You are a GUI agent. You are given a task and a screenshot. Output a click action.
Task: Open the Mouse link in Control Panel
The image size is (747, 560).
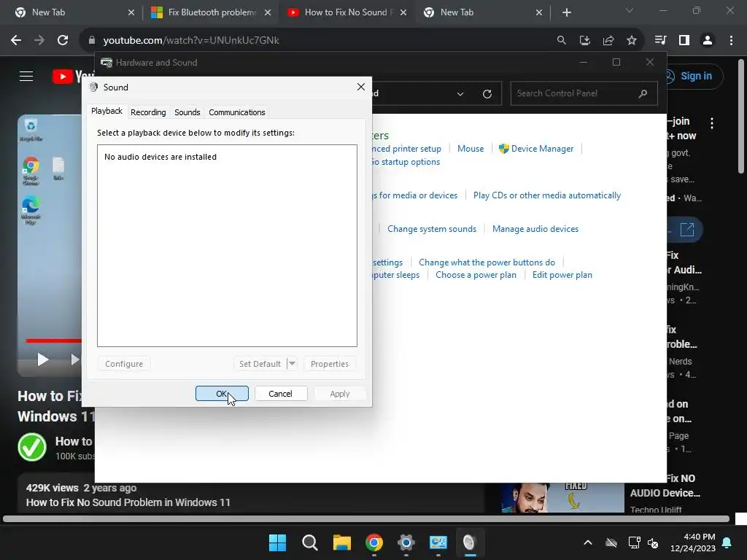click(471, 149)
